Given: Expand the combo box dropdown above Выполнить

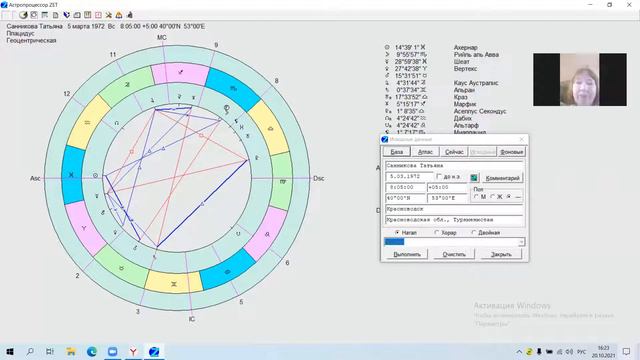Looking at the screenshot, I should click(521, 242).
